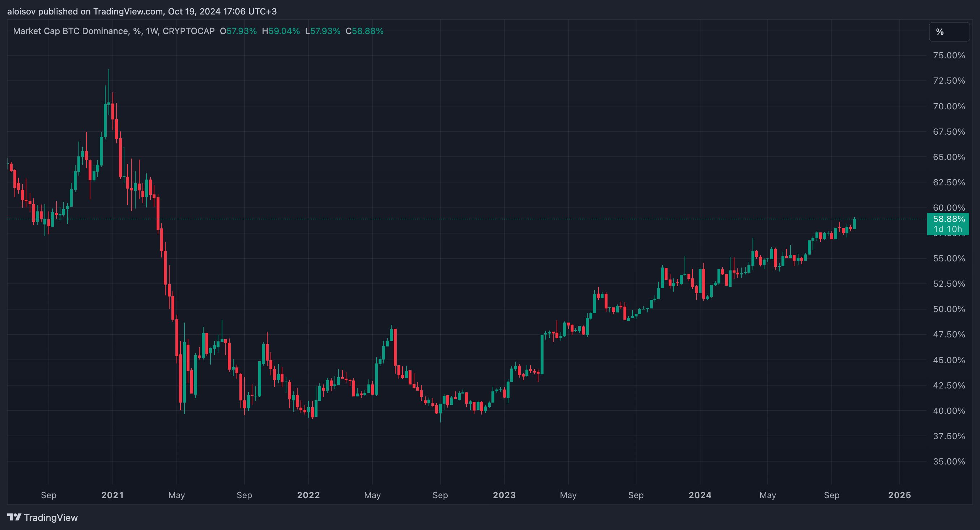The image size is (980, 530).
Task: Click the 75.00% price scale label
Action: 949,56
